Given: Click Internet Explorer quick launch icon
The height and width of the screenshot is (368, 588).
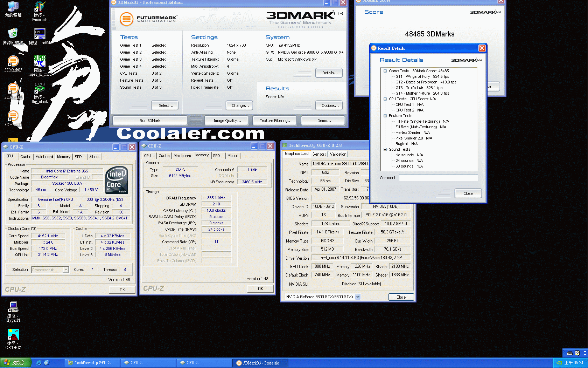Looking at the screenshot, I should tap(38, 363).
